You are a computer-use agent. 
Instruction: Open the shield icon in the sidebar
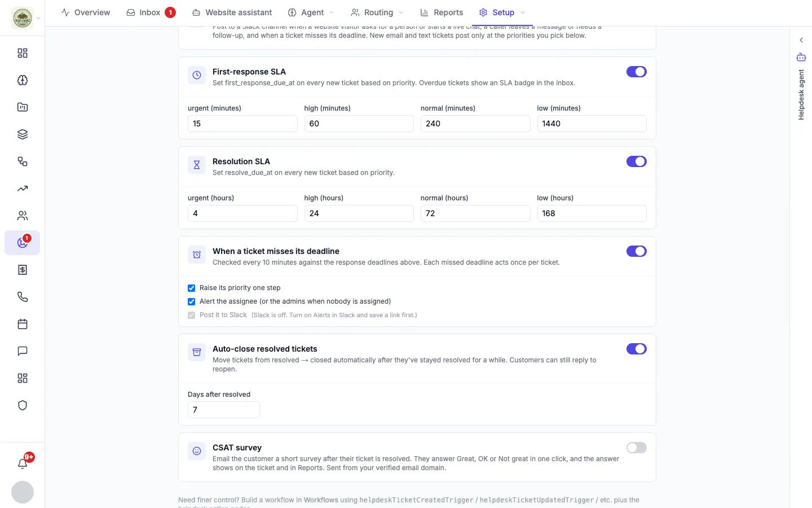pyautogui.click(x=23, y=405)
